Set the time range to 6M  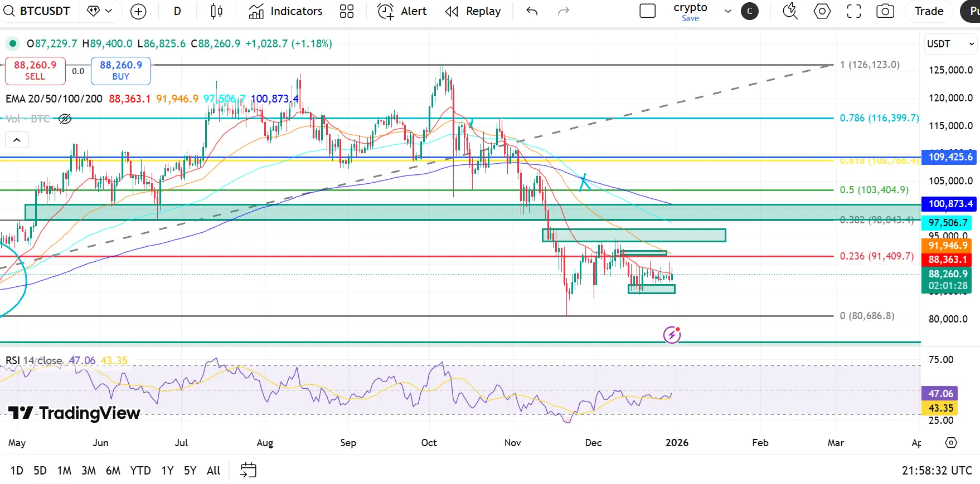113,471
